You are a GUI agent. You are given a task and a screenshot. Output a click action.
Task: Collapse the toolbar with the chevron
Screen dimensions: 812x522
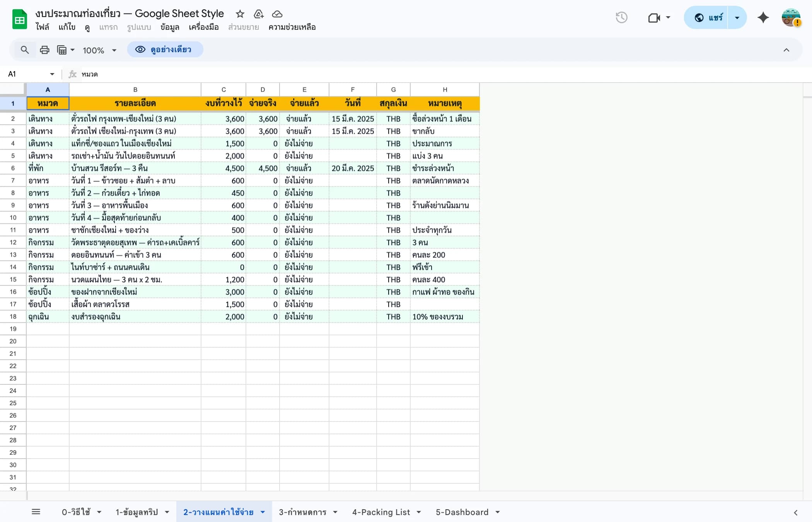786,49
